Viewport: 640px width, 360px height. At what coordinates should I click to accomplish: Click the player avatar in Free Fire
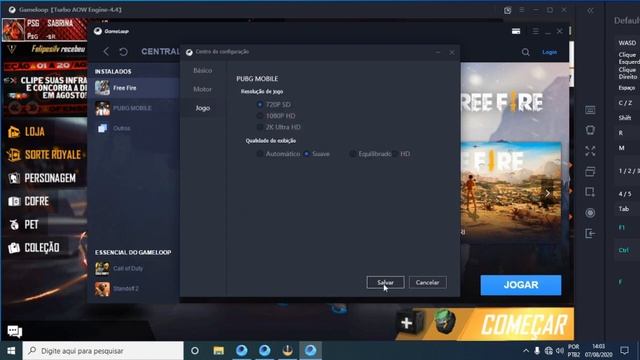(x=13, y=29)
